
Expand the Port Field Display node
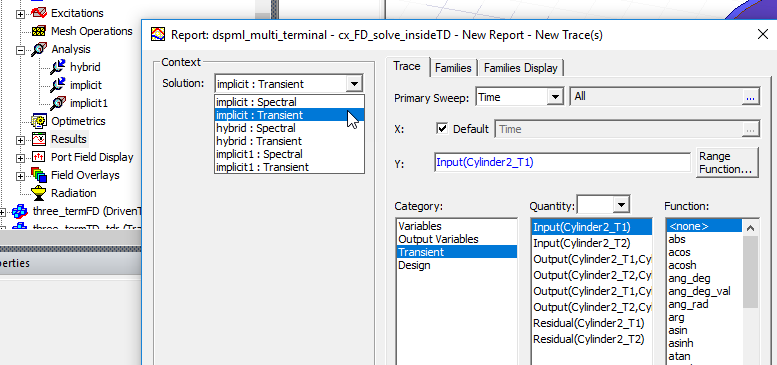coord(20,157)
